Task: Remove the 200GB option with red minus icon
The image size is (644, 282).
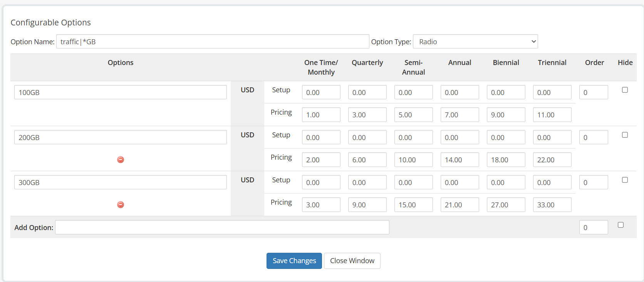Action: (121, 160)
